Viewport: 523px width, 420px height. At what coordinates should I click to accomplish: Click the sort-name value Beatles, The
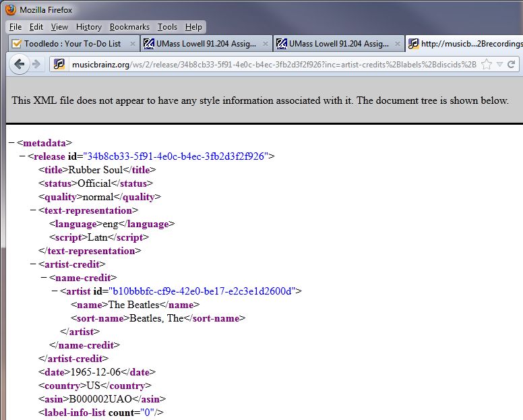(x=156, y=318)
